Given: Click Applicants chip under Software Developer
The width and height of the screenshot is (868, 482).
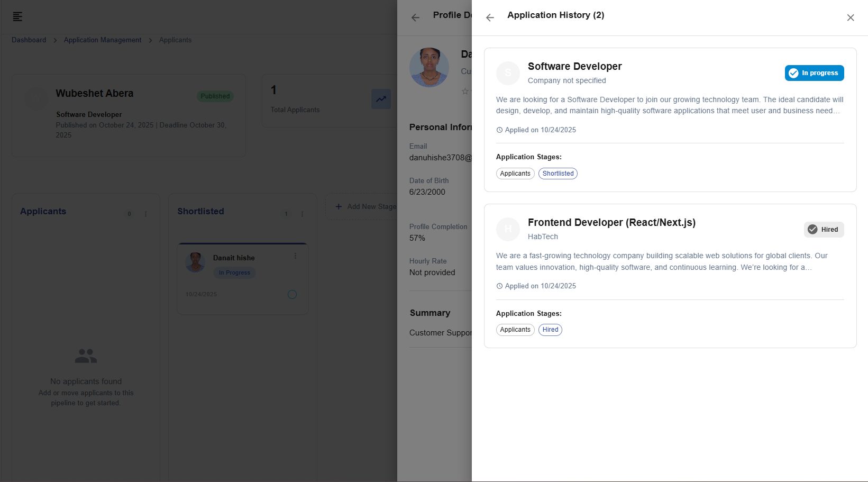Looking at the screenshot, I should [x=515, y=174].
